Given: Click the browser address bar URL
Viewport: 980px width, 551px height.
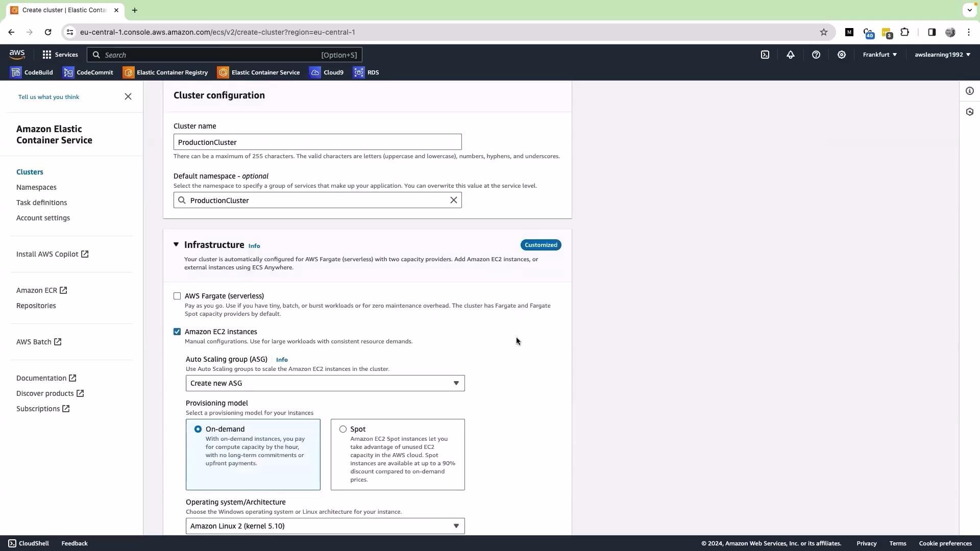Looking at the screenshot, I should (217, 32).
